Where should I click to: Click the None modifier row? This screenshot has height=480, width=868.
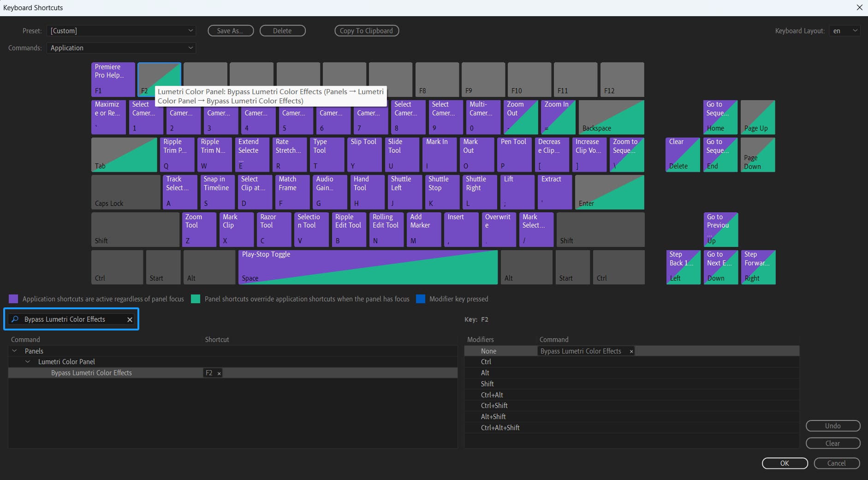tap(632, 351)
